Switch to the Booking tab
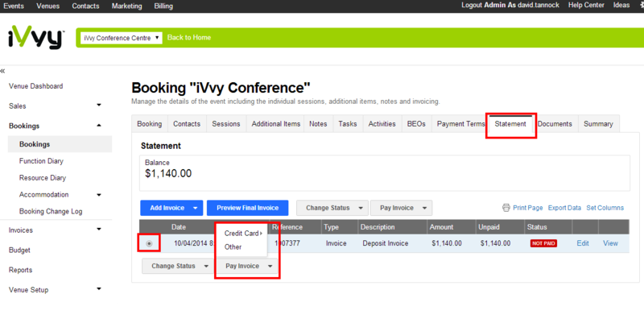This screenshot has height=319, width=644. tap(150, 124)
